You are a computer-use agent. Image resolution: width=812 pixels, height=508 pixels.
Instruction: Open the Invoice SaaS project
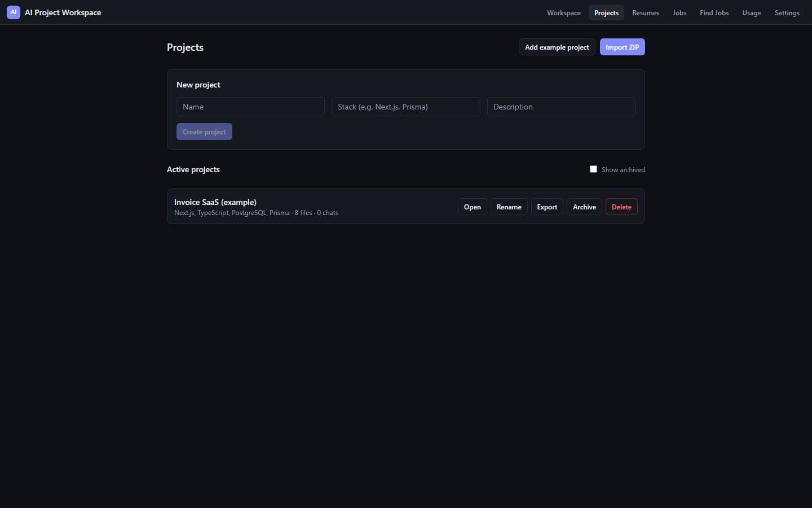pos(473,207)
